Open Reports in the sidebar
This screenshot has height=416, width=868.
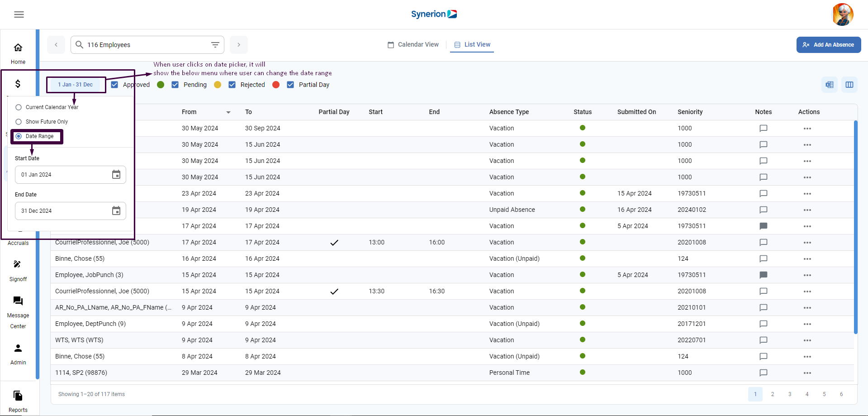(x=18, y=401)
